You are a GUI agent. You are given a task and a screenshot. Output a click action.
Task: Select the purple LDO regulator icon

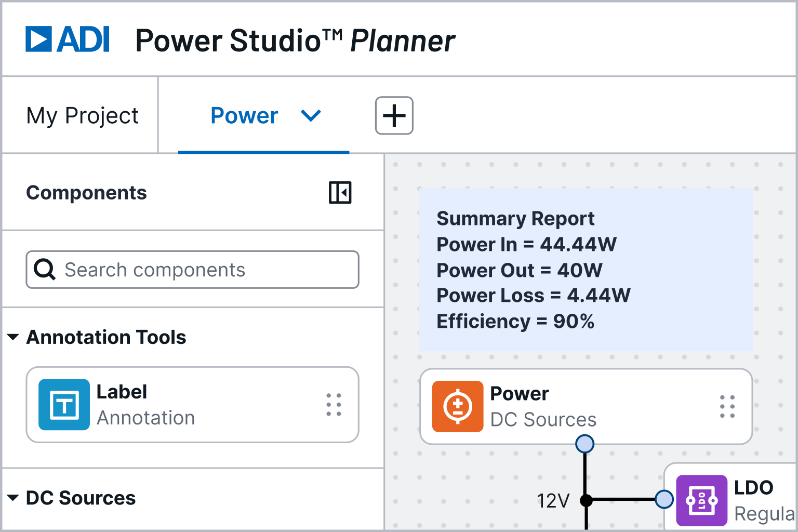pyautogui.click(x=702, y=500)
